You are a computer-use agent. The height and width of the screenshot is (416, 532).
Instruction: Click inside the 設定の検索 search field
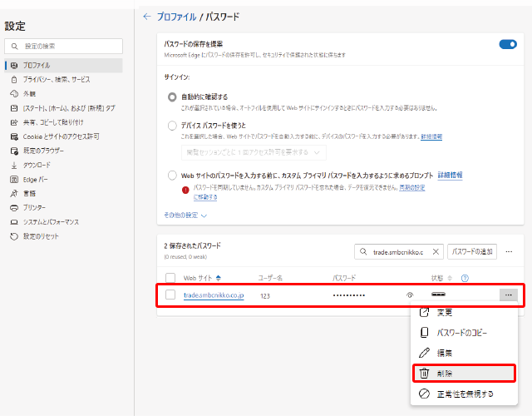[x=65, y=46]
